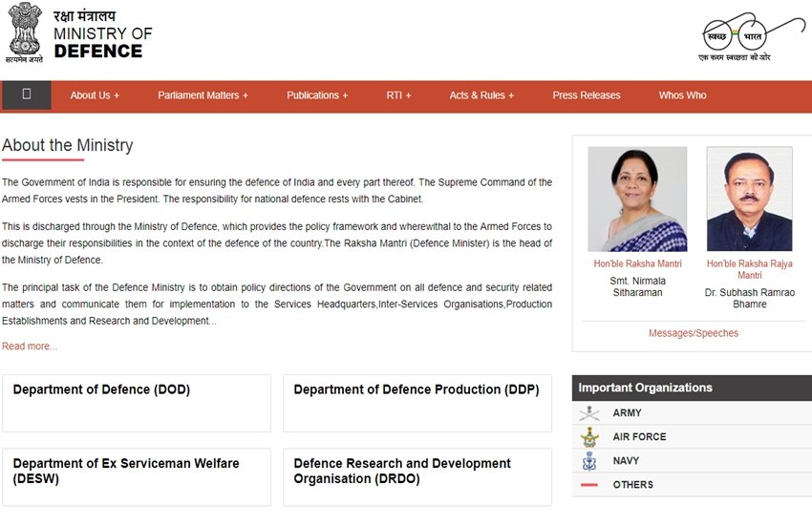Open the Press Releases page
812x525 pixels.
coord(587,95)
